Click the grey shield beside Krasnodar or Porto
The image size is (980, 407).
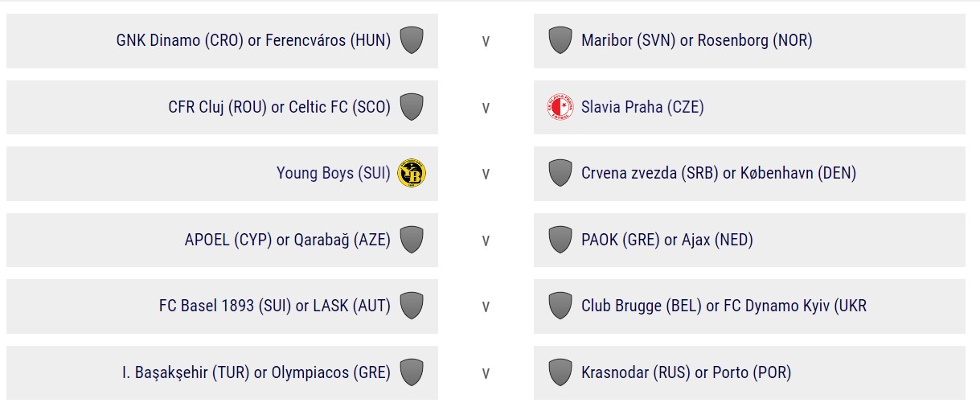(560, 372)
